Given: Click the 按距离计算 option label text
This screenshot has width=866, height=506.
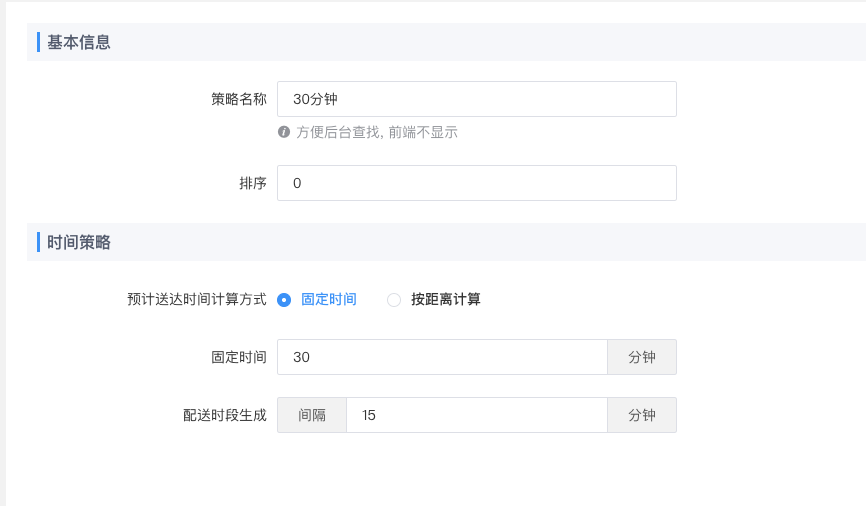Looking at the screenshot, I should (x=445, y=299).
